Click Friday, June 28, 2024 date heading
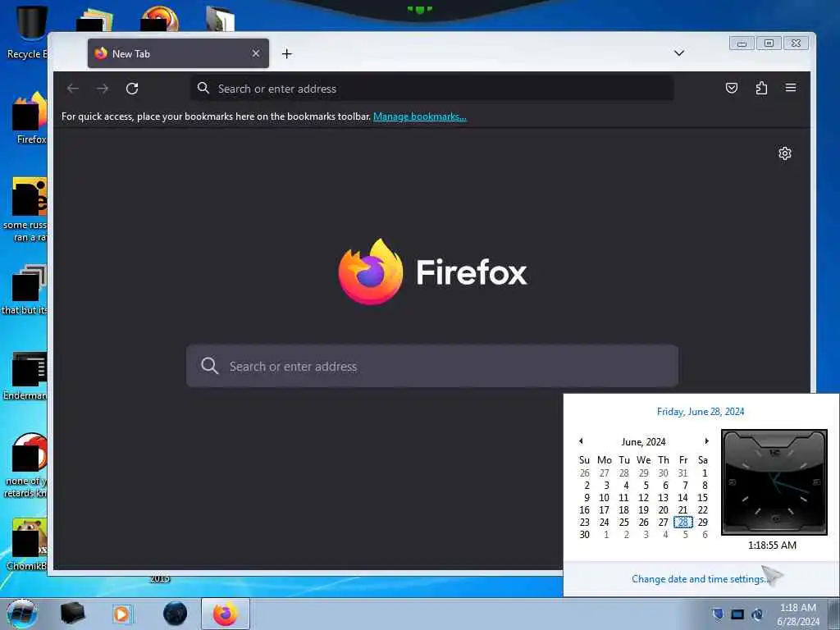 pyautogui.click(x=701, y=412)
